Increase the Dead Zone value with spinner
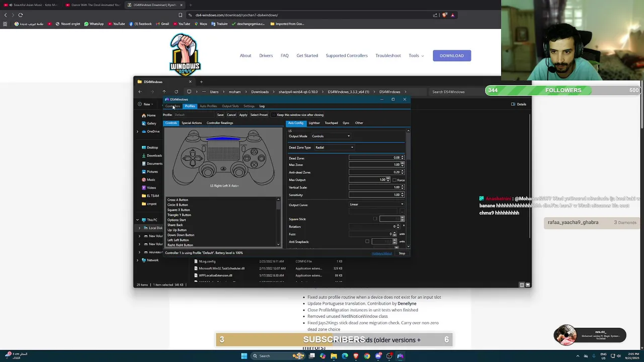The height and width of the screenshot is (362, 644). [x=402, y=157]
